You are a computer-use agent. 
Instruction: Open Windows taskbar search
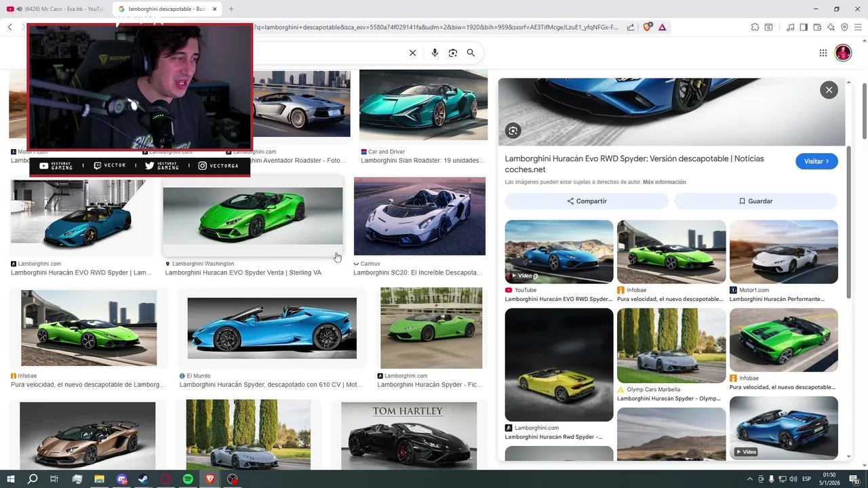coord(33,479)
